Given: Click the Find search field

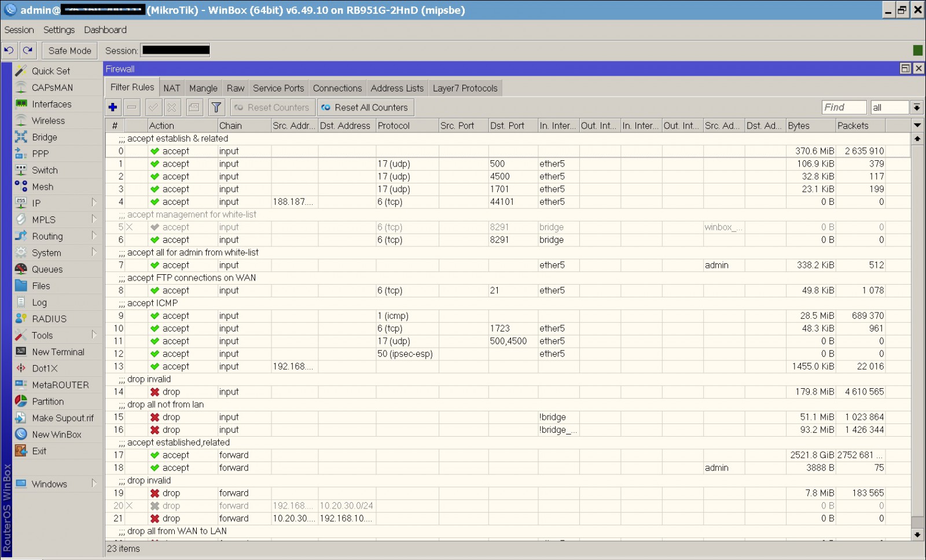Looking at the screenshot, I should [x=844, y=107].
